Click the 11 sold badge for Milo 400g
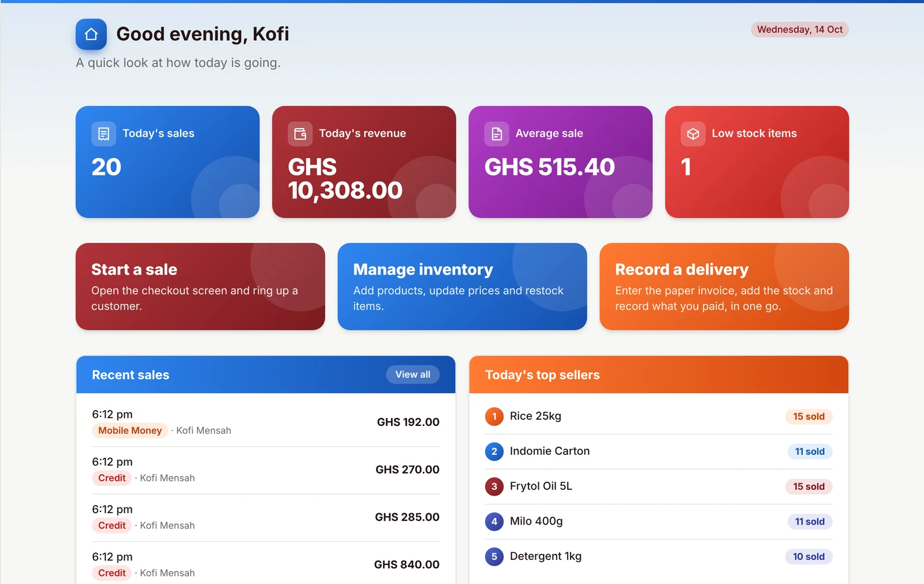924x584 pixels. coord(810,522)
